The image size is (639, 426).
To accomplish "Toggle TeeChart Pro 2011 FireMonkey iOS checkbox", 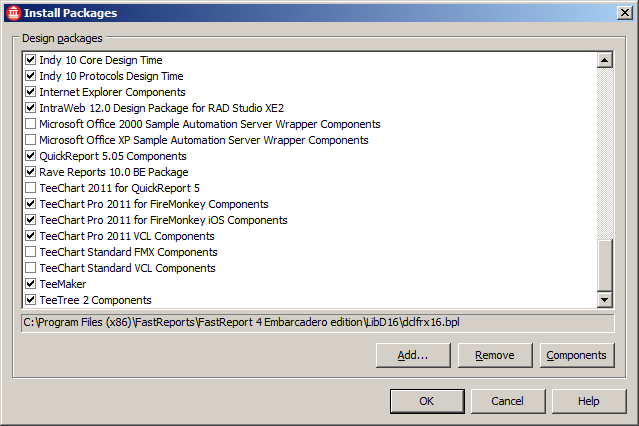I will click(x=31, y=220).
